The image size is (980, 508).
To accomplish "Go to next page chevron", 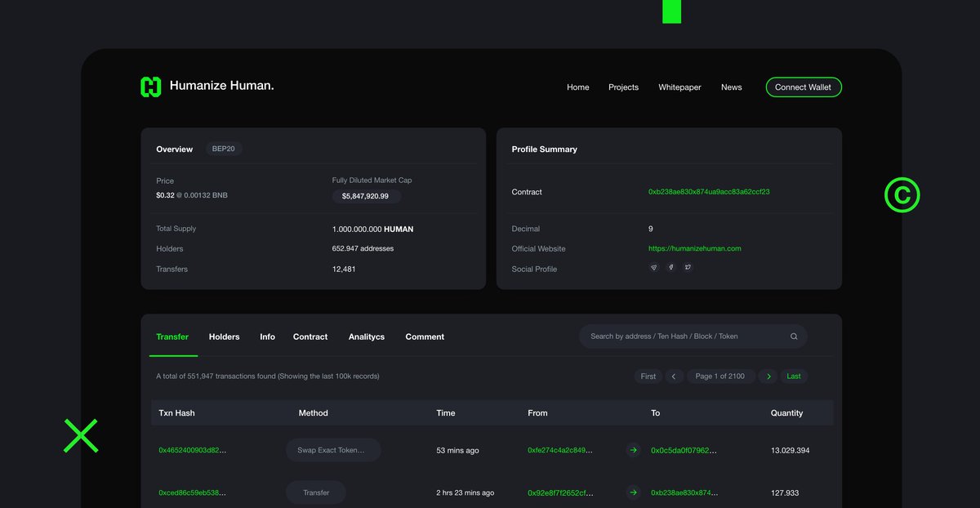I will coord(767,377).
